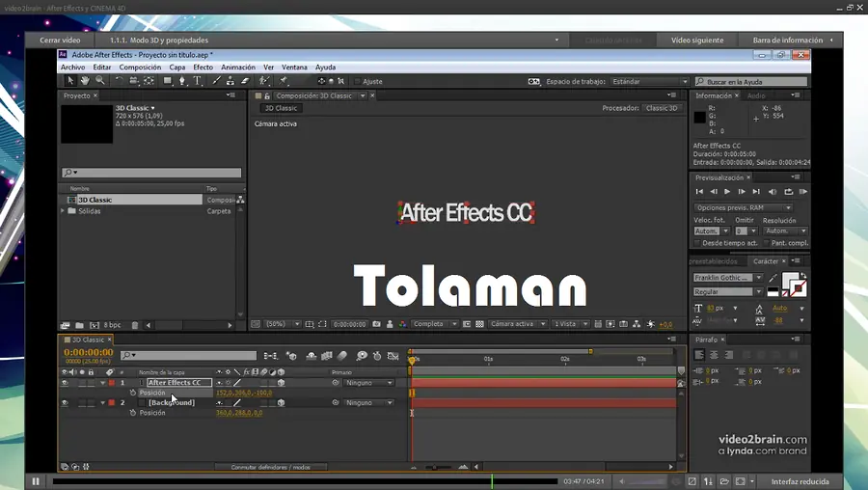This screenshot has width=868, height=490.
Task: Toggle Posición stopwatch for Background layer
Action: (x=133, y=413)
